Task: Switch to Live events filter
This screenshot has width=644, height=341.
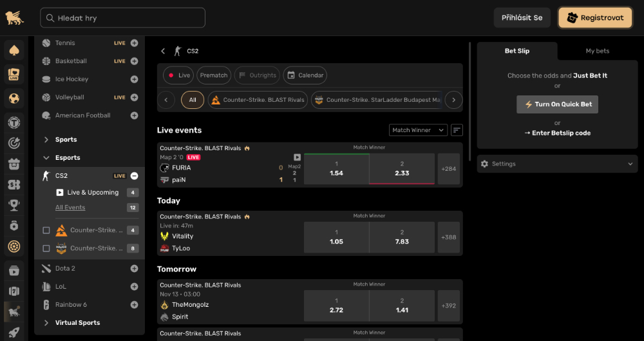Action: (178, 75)
